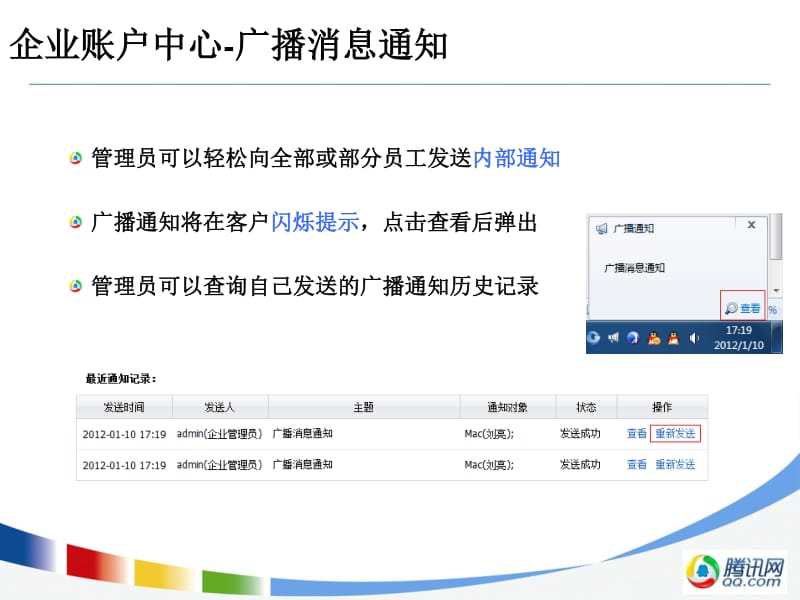Open the second QQ penguin tray icon
The width and height of the screenshot is (800, 600).
pos(674,338)
